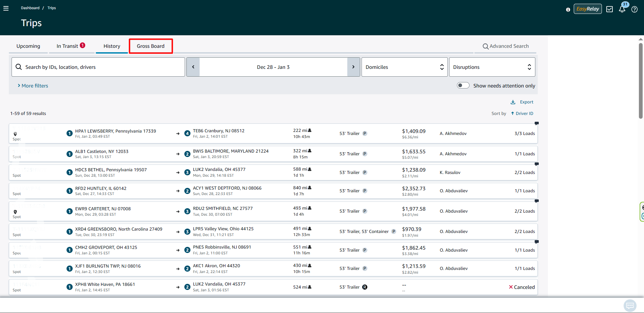644x313 pixels.
Task: Open the Gross Board tab
Action: [150, 46]
